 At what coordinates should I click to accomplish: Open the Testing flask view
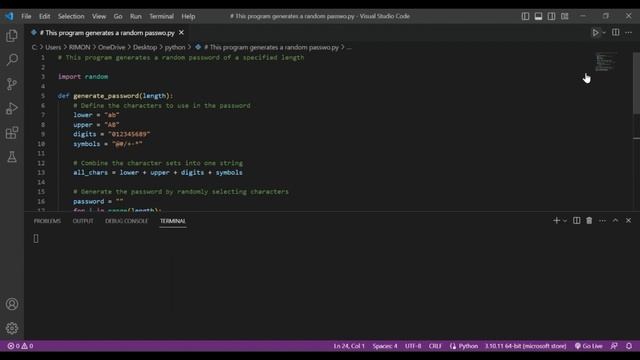point(12,157)
